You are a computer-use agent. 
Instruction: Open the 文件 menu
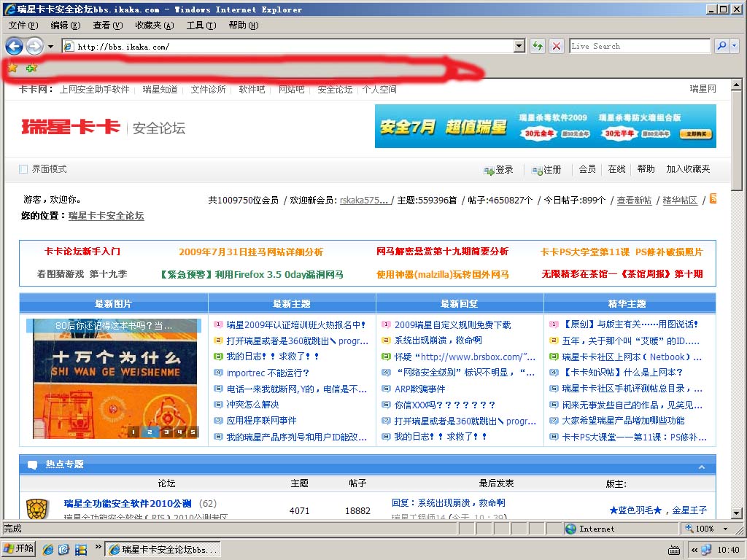[23, 26]
